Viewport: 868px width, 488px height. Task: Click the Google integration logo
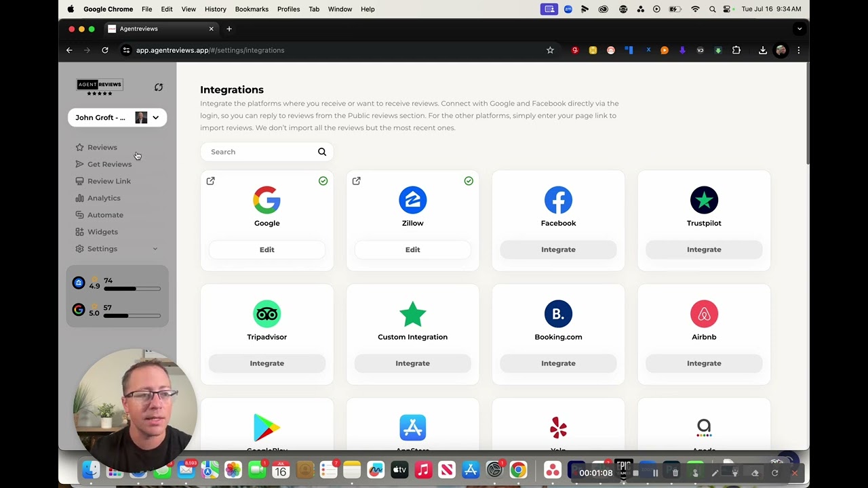(267, 200)
